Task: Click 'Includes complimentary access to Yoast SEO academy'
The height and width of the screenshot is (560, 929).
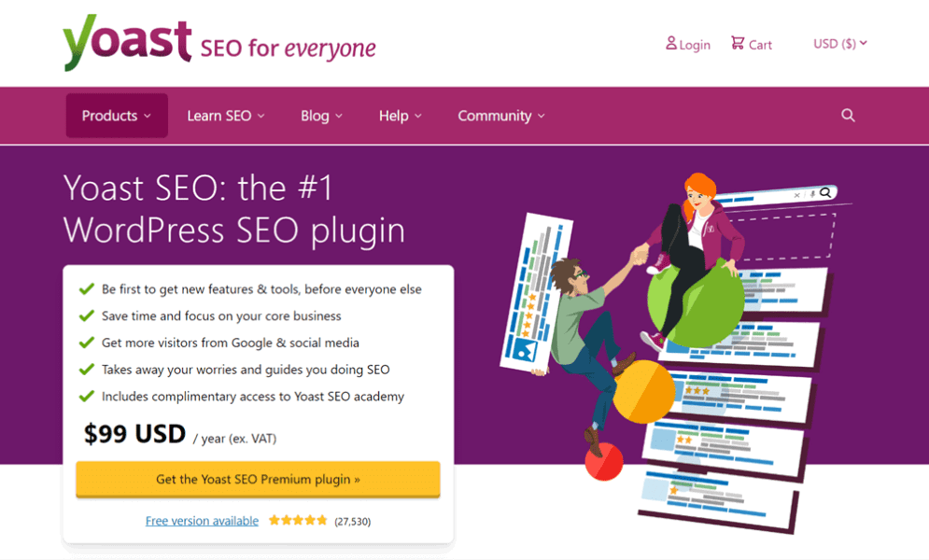Action: [x=252, y=396]
